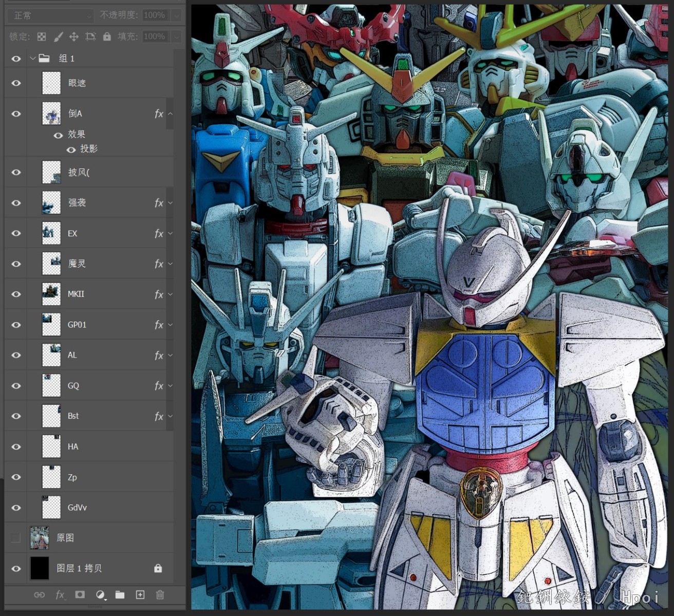
Task: Select the layer named Zp
Action: [x=72, y=477]
